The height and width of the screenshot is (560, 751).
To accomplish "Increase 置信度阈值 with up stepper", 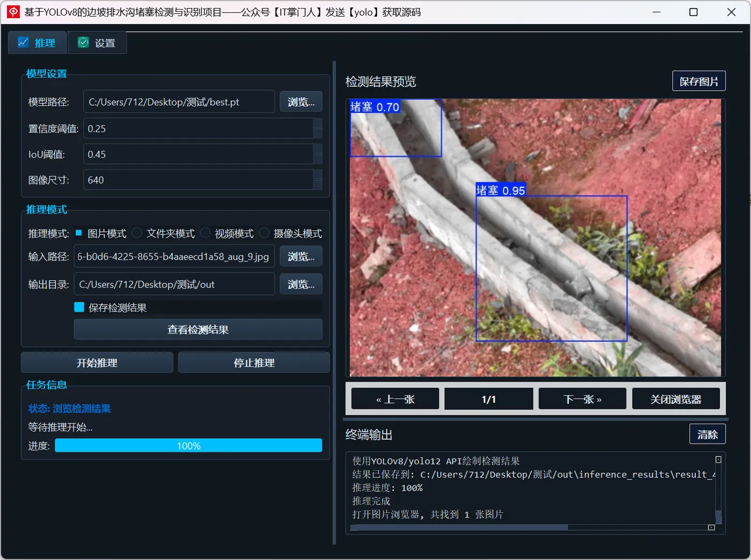I will [318, 123].
